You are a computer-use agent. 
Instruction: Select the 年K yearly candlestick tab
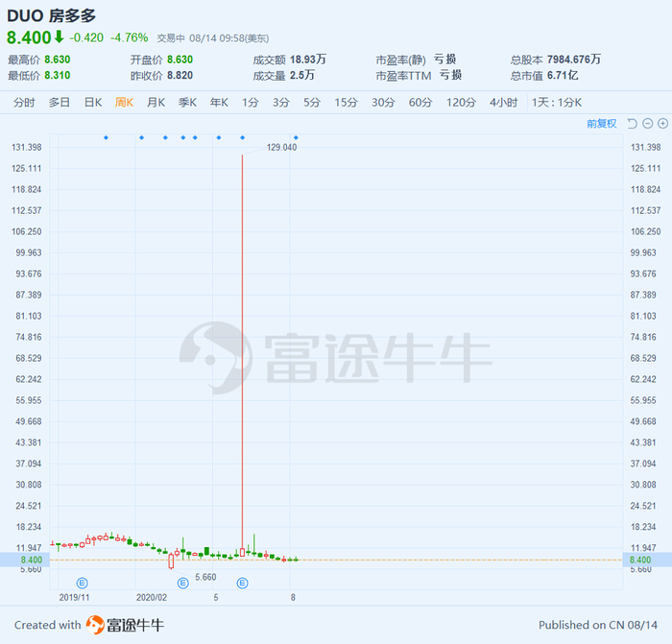pyautogui.click(x=219, y=103)
